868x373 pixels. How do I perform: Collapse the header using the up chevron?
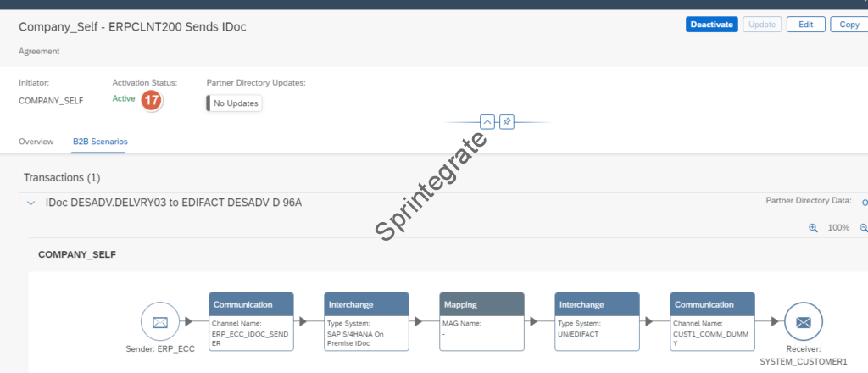coord(487,122)
